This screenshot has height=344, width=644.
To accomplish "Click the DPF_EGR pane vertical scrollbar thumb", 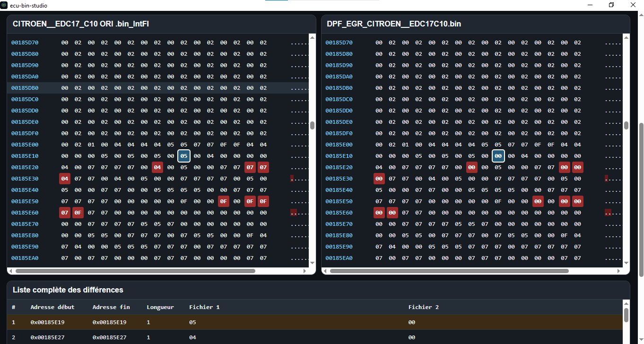I will tap(627, 125).
